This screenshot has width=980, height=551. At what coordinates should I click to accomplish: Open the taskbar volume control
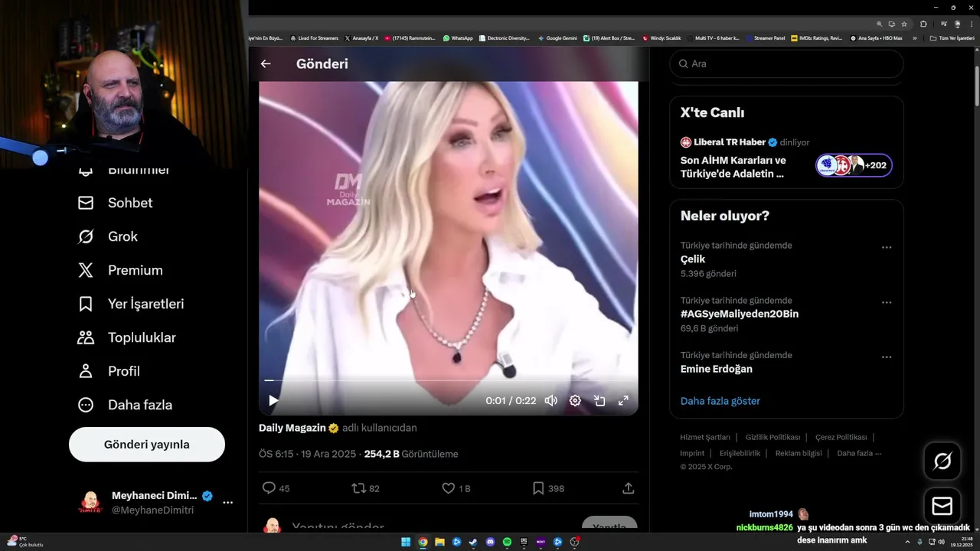[941, 542]
